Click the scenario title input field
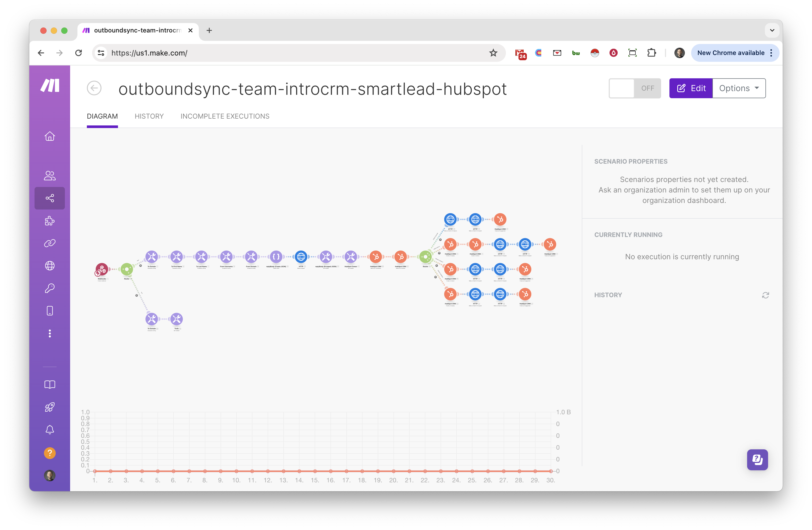Screen dimensions: 812x530 (x=312, y=89)
